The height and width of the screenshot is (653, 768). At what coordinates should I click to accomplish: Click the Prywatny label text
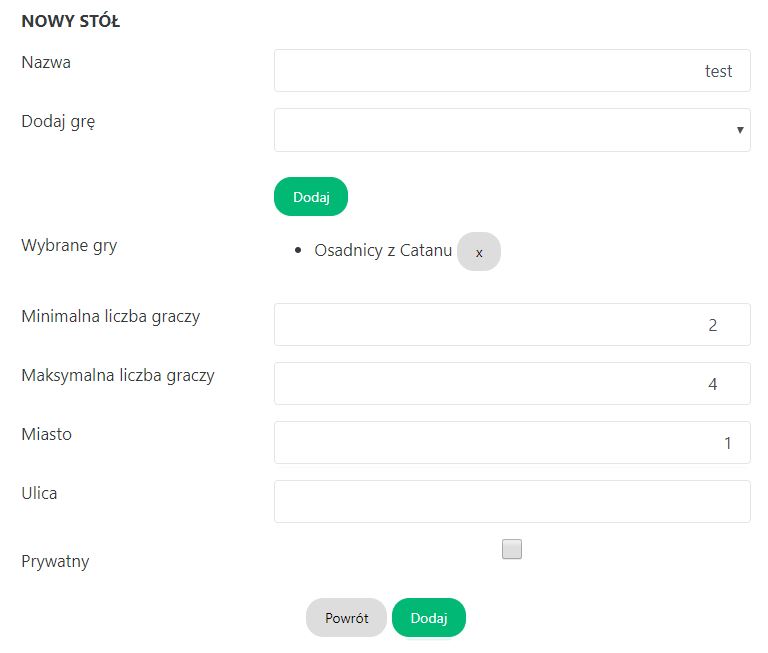coord(55,561)
